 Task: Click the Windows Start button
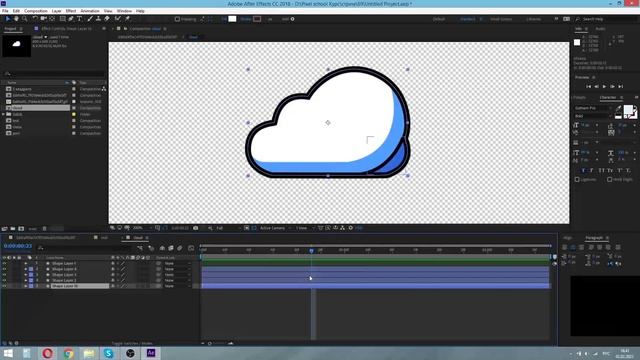[x=8, y=353]
